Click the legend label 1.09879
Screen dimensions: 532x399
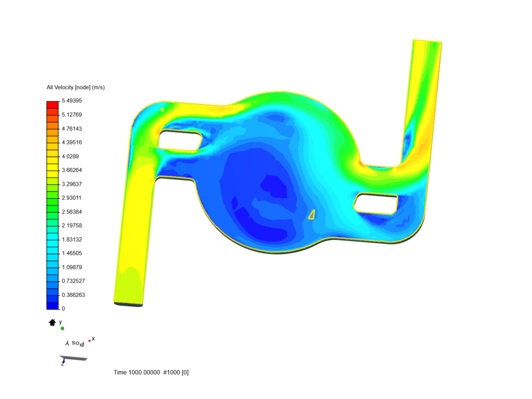(x=72, y=267)
